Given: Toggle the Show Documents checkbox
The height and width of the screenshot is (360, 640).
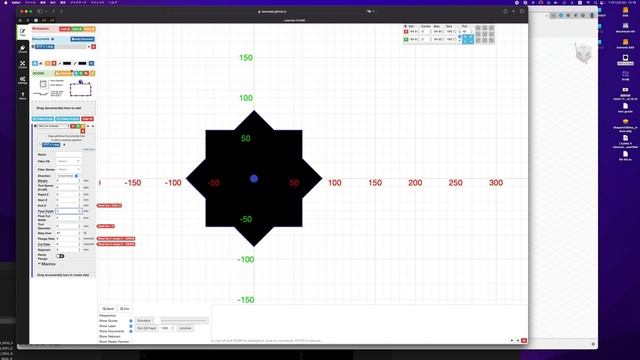Looking at the screenshot, I should tap(131, 331).
